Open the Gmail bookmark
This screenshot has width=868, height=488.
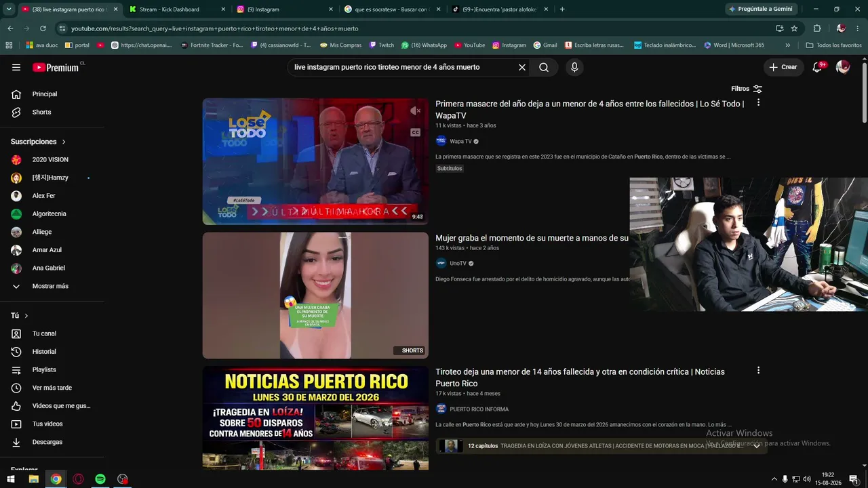tap(545, 45)
